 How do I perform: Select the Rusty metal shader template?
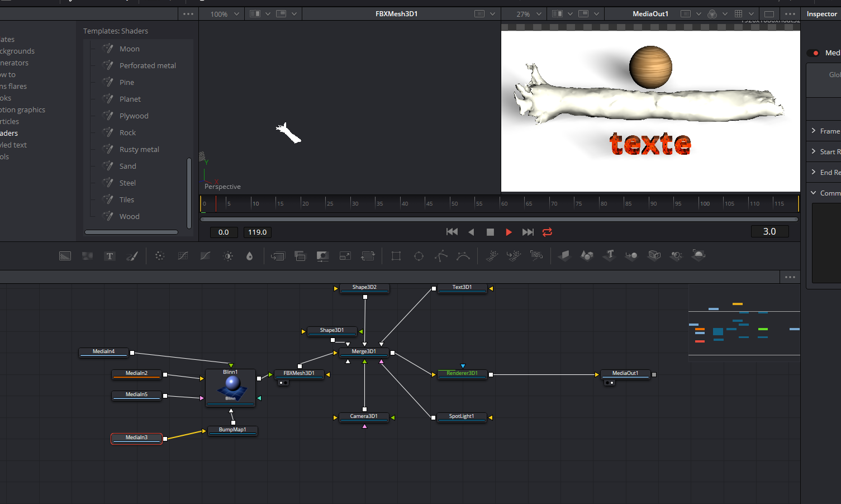point(139,149)
